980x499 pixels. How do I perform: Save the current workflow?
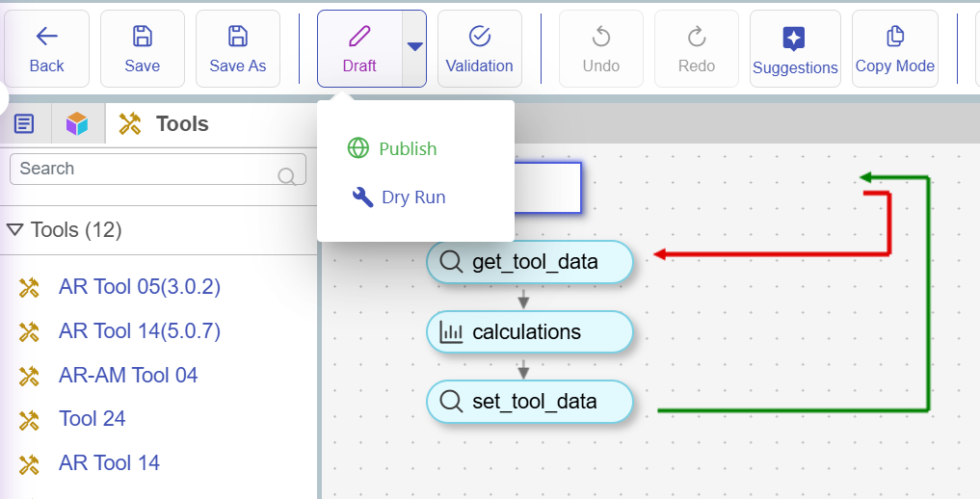coord(142,49)
